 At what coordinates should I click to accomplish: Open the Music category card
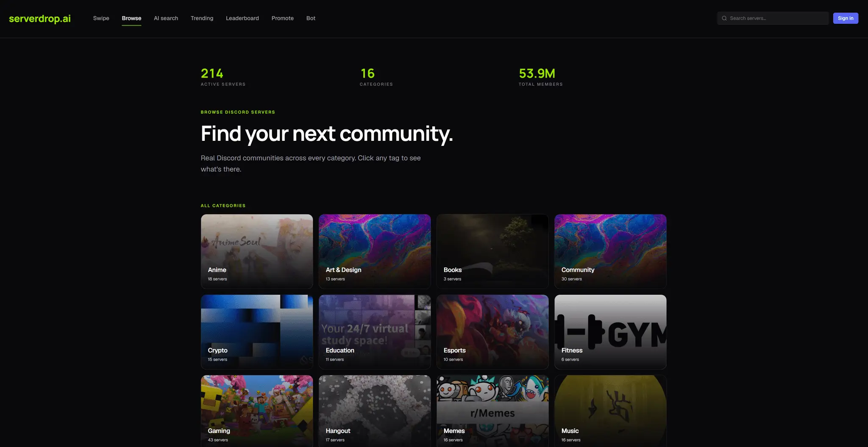click(610, 411)
